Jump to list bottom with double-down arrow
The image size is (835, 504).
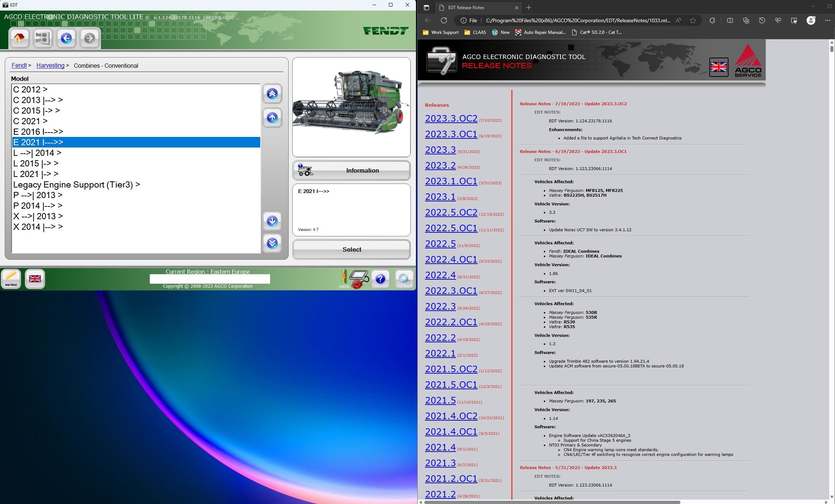[x=272, y=243]
